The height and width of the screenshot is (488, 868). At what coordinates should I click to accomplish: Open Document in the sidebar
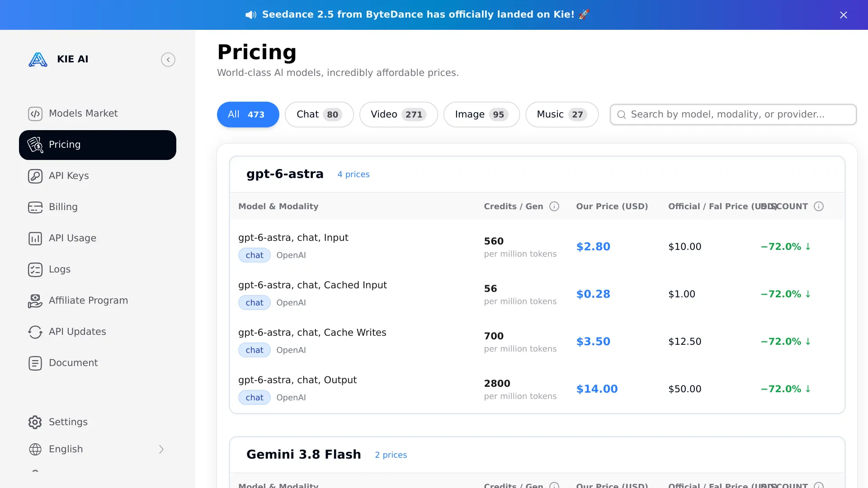(98, 363)
